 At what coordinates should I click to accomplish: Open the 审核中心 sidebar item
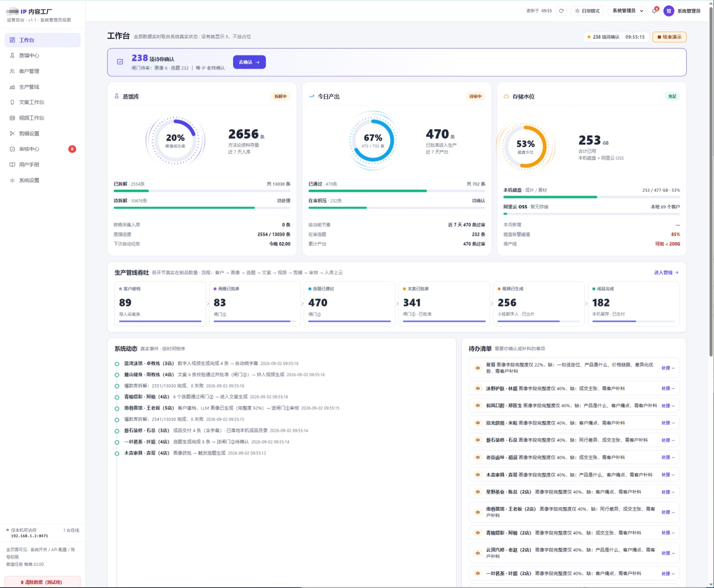pos(42,149)
